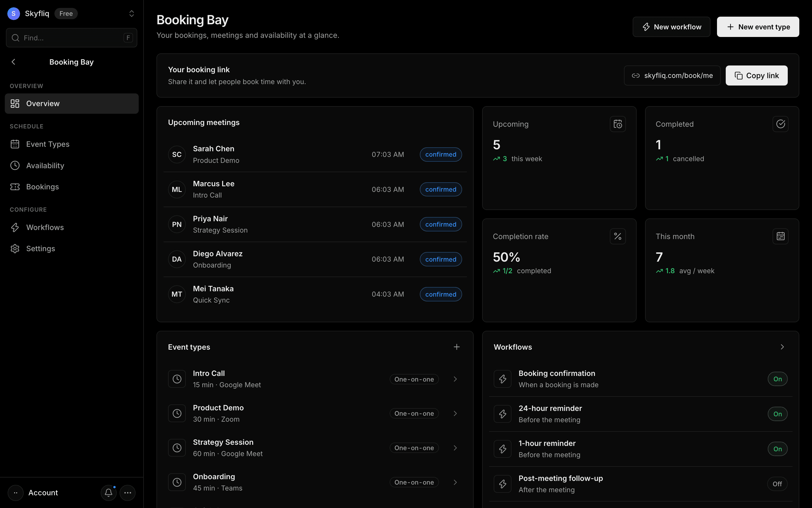The image size is (812, 508).
Task: Open Availability in the sidebar
Action: 71,165
